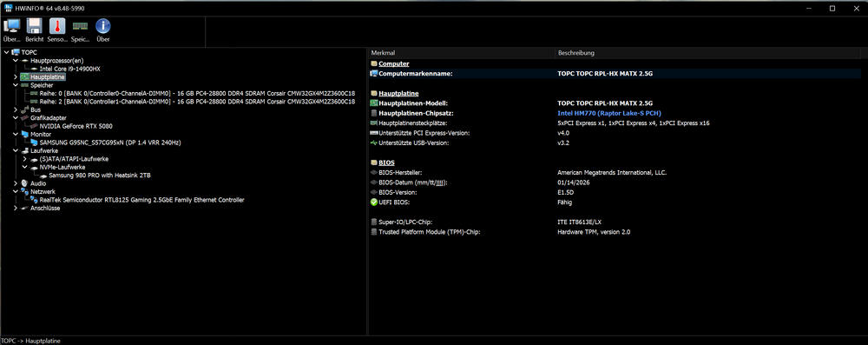Screen dimensions: 868x345
Task: Maximize the HWiNFO window
Action: click(832, 9)
